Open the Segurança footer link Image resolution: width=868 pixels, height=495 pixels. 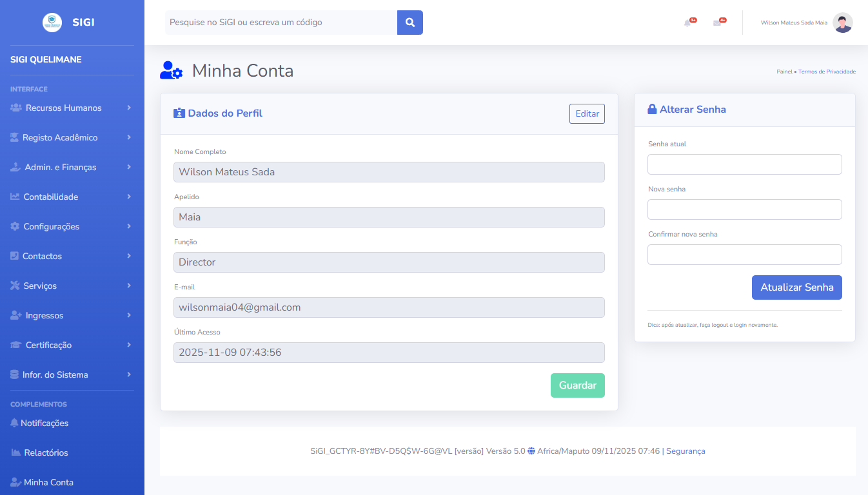[x=686, y=451]
